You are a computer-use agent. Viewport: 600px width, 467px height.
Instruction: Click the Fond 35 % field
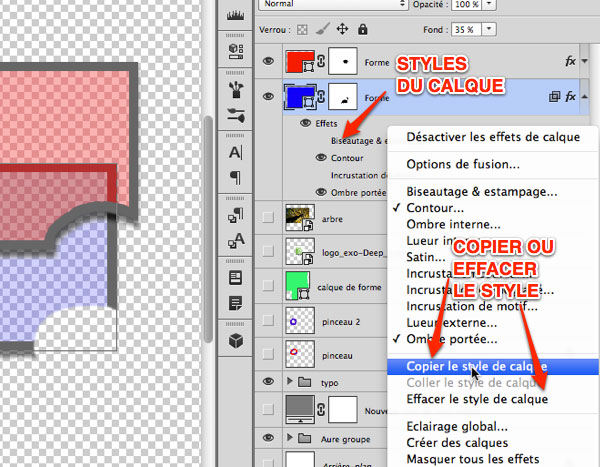466,29
